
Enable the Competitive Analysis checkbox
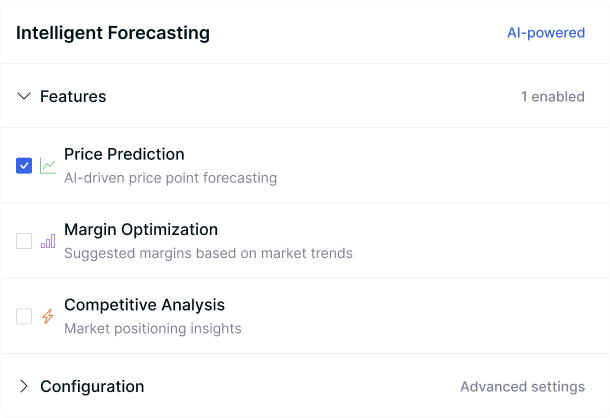[x=24, y=316]
